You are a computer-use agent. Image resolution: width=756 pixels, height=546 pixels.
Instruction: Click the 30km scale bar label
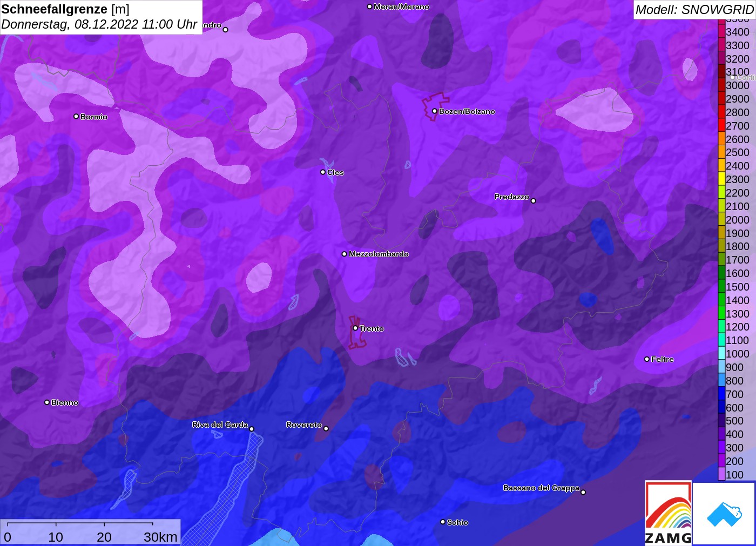160,537
